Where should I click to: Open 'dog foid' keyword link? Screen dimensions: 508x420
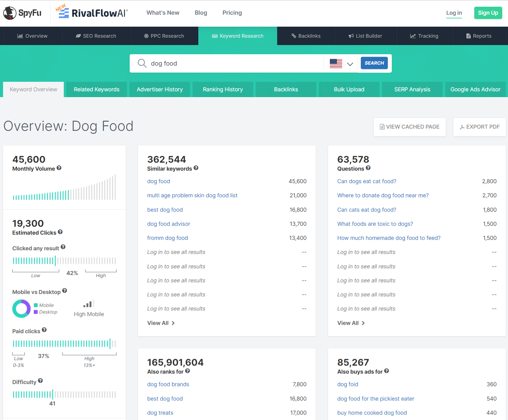348,384
